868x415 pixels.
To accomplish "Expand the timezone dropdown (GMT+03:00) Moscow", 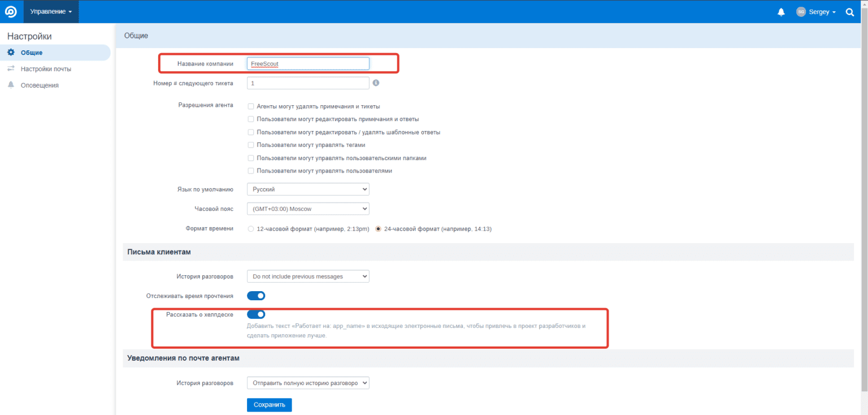I will (308, 209).
